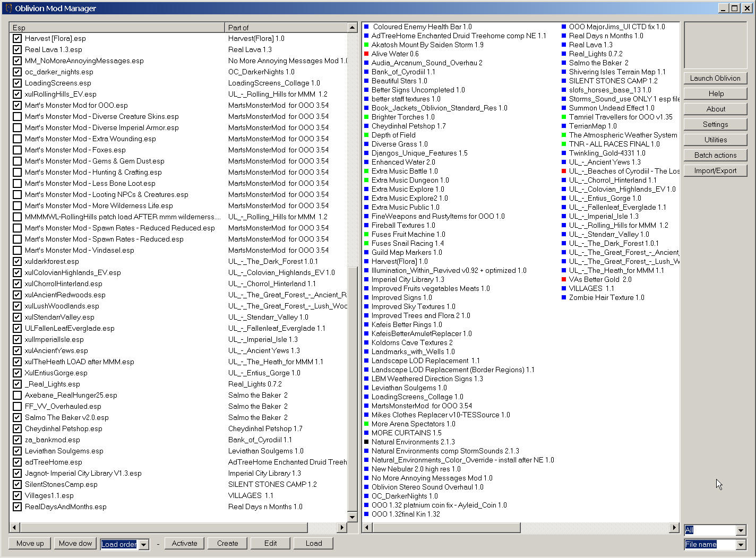Toggle Mart's Monster Mod for OOO.esp checkbox
The width and height of the screenshot is (756, 558).
17,105
